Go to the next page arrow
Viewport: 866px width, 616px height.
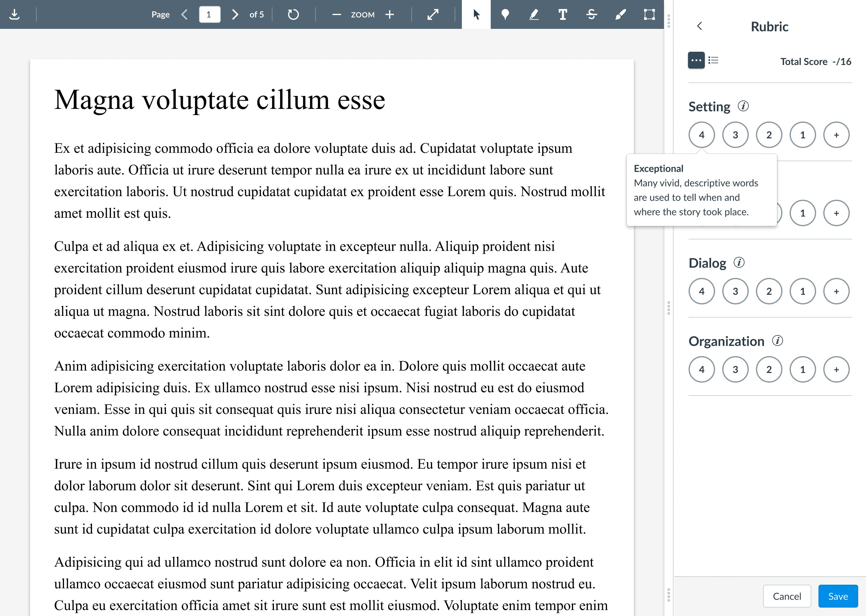pos(235,14)
